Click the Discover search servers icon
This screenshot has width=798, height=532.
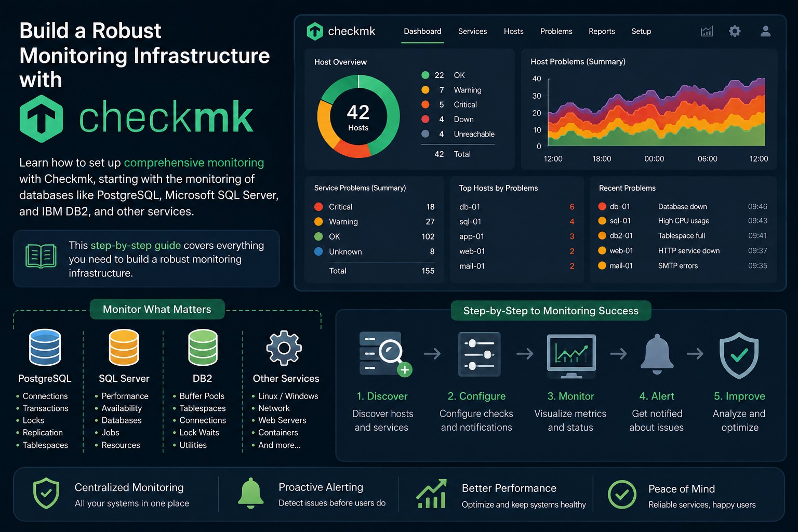pyautogui.click(x=385, y=354)
